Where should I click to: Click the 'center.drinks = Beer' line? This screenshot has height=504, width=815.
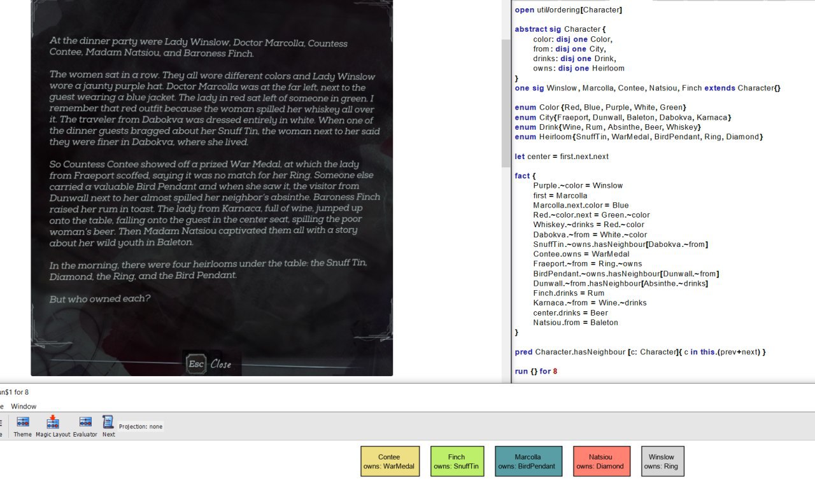pyautogui.click(x=570, y=313)
